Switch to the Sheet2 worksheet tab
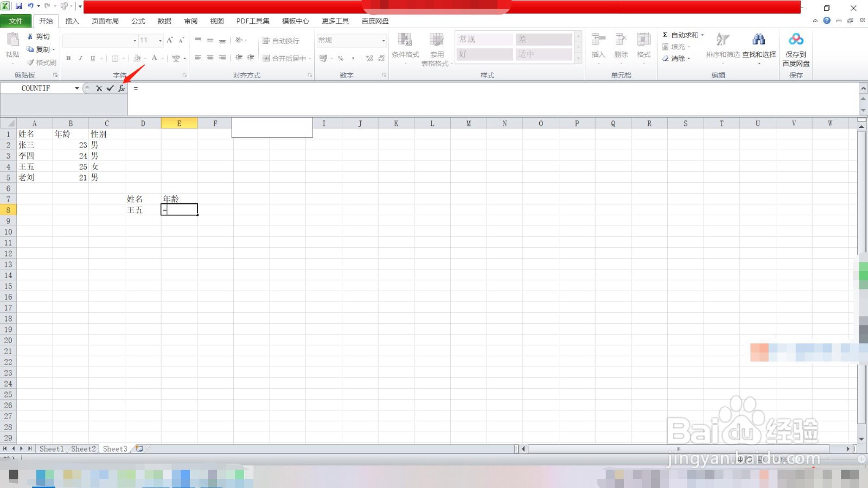 pos(83,449)
